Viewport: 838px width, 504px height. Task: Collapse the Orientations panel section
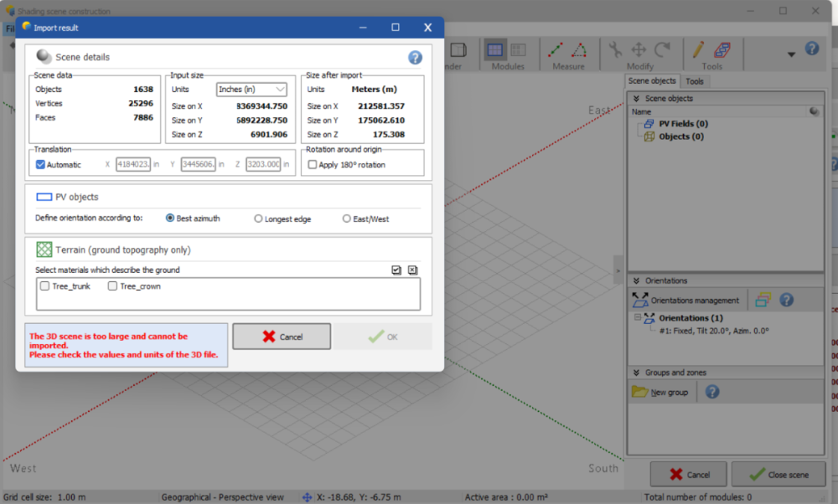[x=634, y=280]
